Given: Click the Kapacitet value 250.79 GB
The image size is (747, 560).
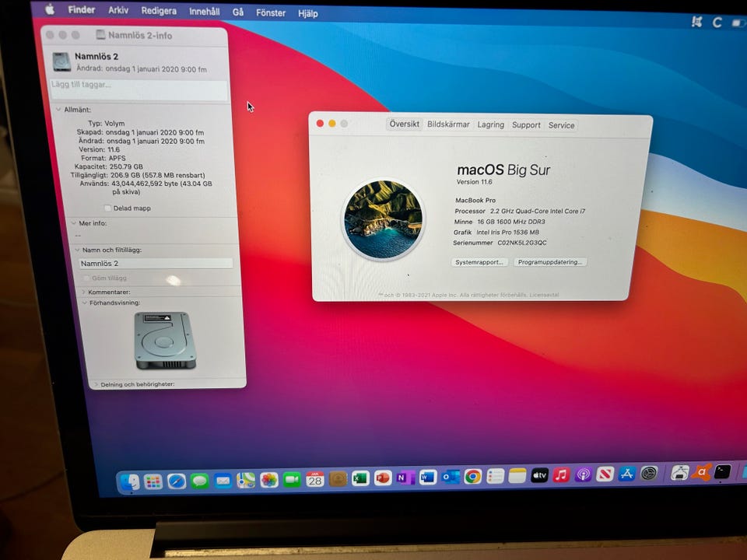Looking at the screenshot, I should point(126,166).
